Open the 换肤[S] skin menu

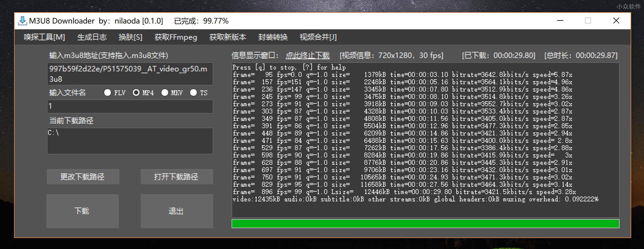(x=130, y=37)
